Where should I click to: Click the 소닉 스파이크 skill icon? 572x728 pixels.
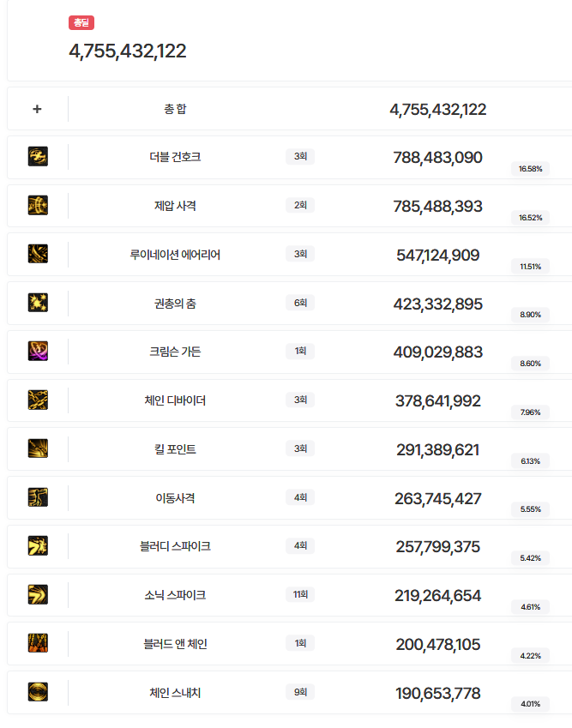38,595
